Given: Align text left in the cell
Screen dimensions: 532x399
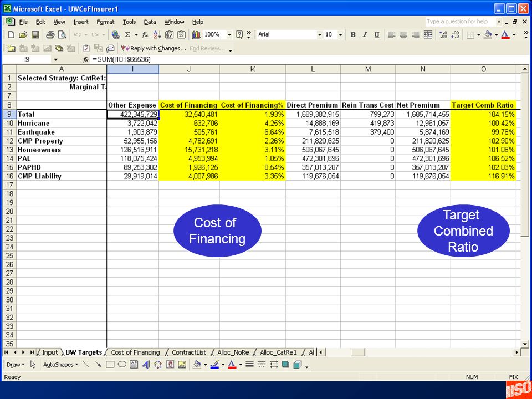Looking at the screenshot, I should point(392,34).
